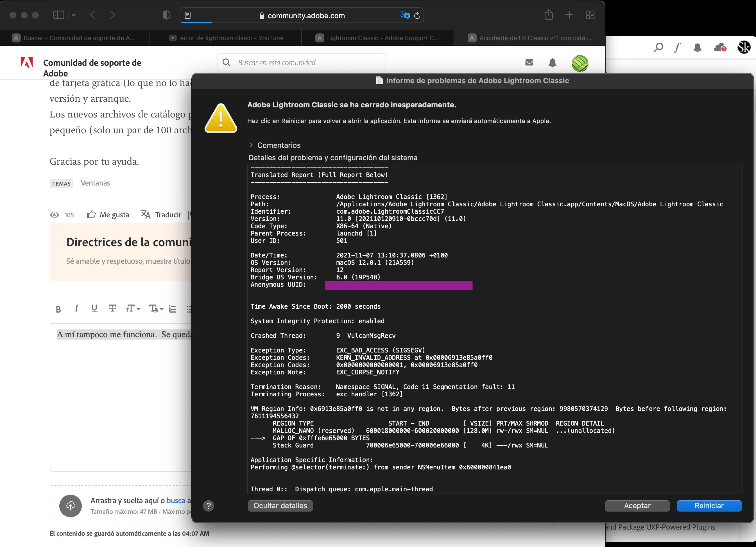
Task: Expand the Comentarios disclosure arrow
Action: 251,145
